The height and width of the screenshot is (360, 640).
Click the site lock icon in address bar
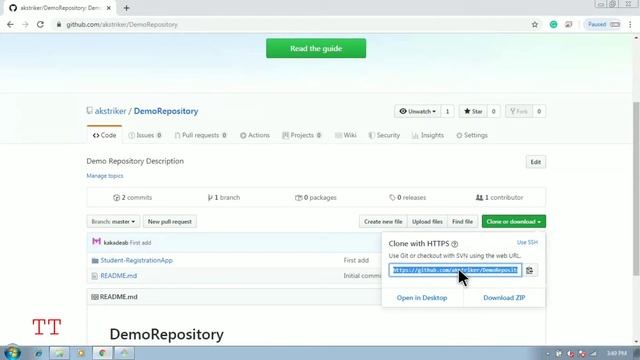pyautogui.click(x=59, y=24)
